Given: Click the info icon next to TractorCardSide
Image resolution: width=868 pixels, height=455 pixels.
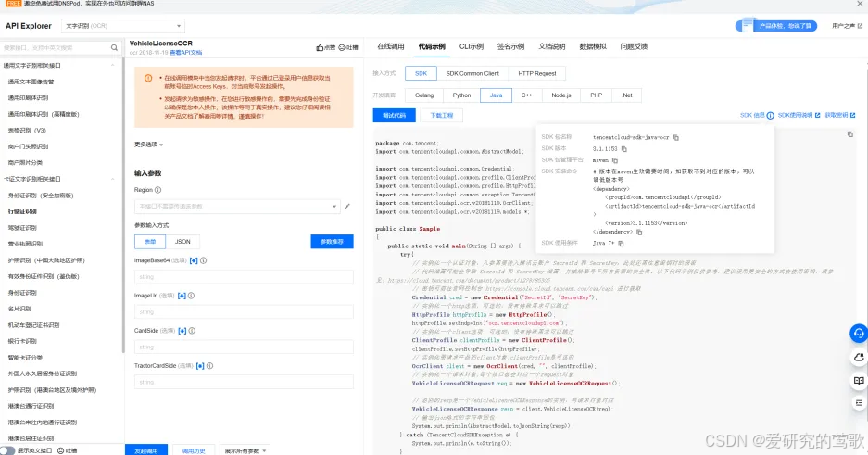Looking at the screenshot, I should click(209, 366).
